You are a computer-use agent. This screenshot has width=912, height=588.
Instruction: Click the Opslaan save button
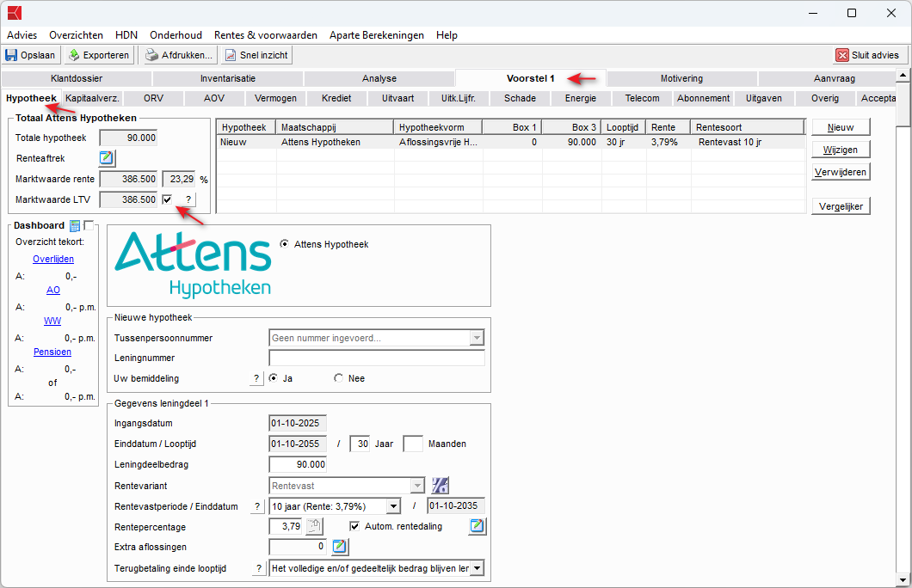point(31,55)
